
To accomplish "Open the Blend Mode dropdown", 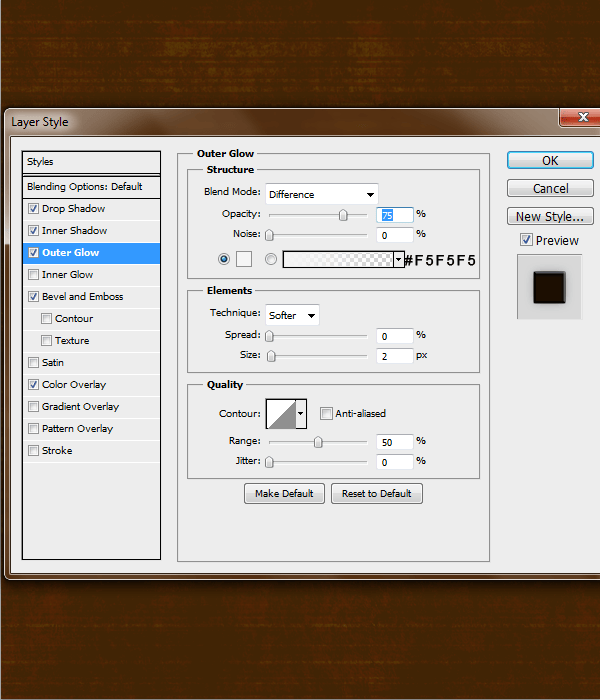I will click(321, 194).
